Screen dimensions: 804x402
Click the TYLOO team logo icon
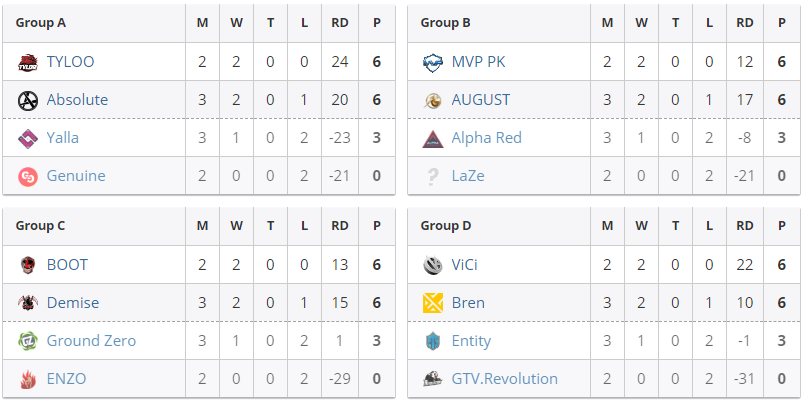(x=28, y=63)
